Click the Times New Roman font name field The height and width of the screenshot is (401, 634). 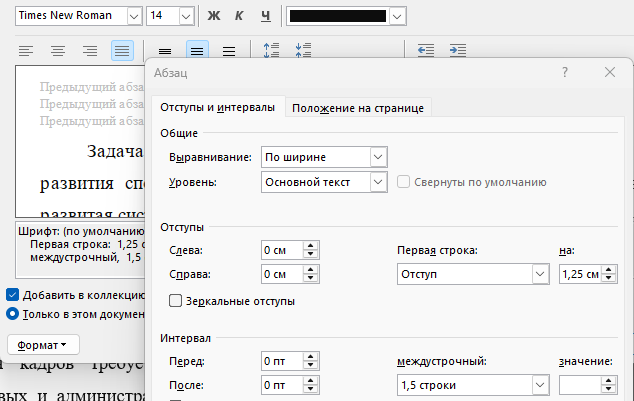71,16
